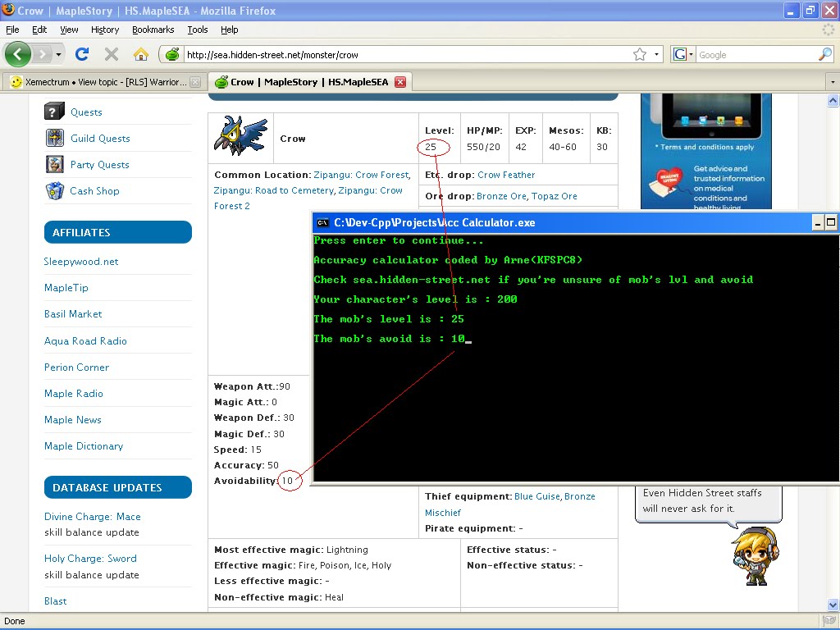This screenshot has height=630, width=840.
Task: Click the URL address field
Action: pyautogui.click(x=407, y=55)
